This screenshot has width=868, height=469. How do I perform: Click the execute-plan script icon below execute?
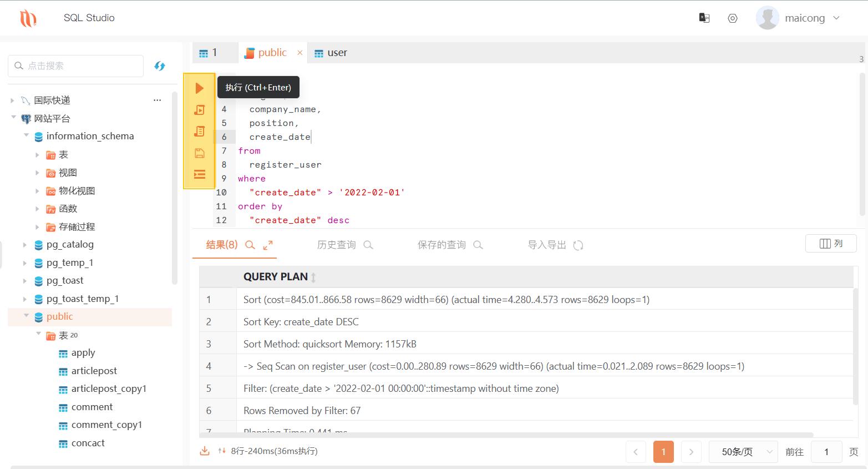[x=200, y=109]
